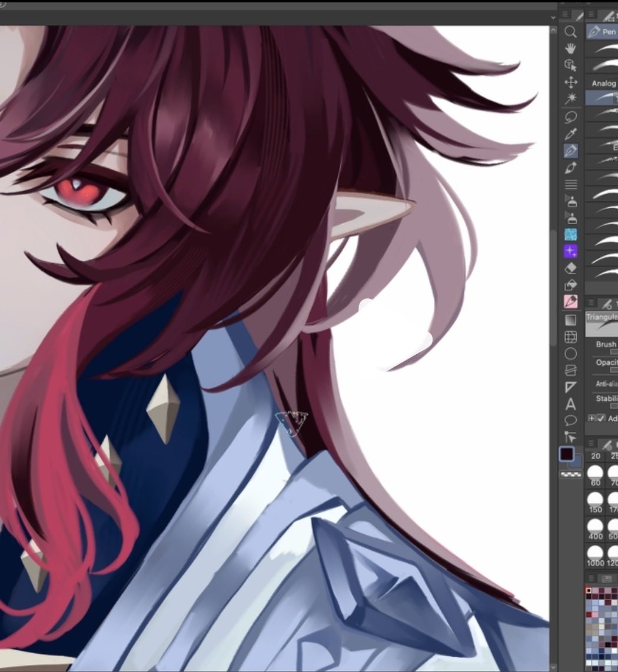
Task: Select the Move layer arrows tool
Action: 570,82
